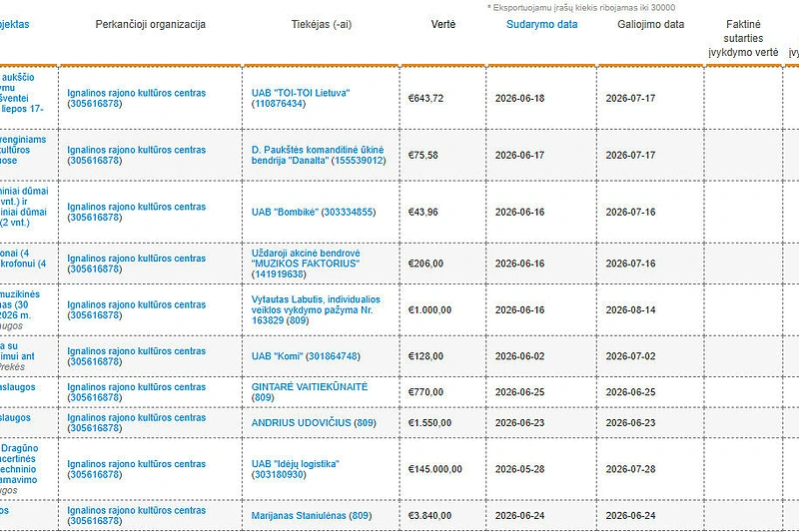Open supplier UAB "Idėjų logistika"
This screenshot has width=799, height=532.
296,469
